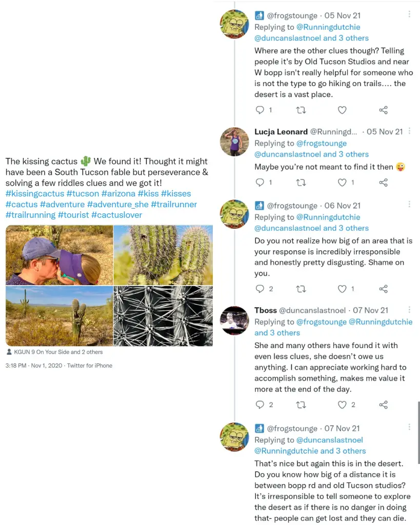This screenshot has height=525, width=420.
Task: Like Lucja Leonard's reply with the heart icon
Action: [x=342, y=183]
